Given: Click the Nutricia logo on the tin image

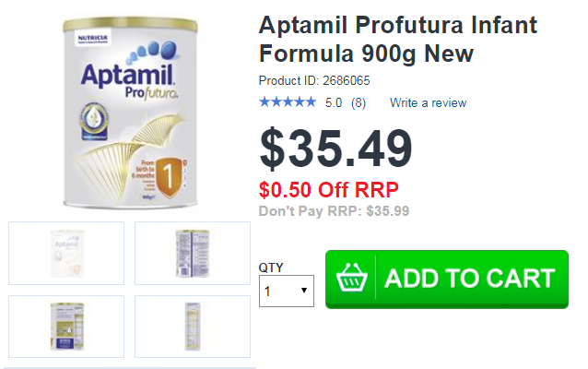Looking at the screenshot, I should [x=93, y=39].
